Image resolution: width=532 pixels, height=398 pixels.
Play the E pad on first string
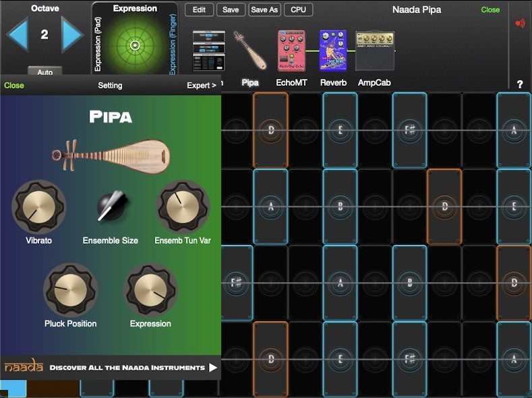pos(341,130)
